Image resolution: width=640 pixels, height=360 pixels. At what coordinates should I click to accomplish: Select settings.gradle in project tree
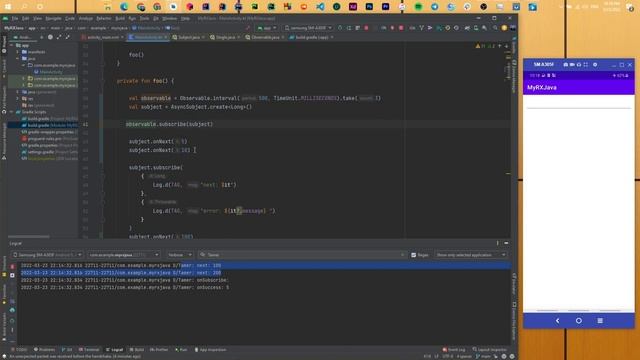[x=49, y=152]
